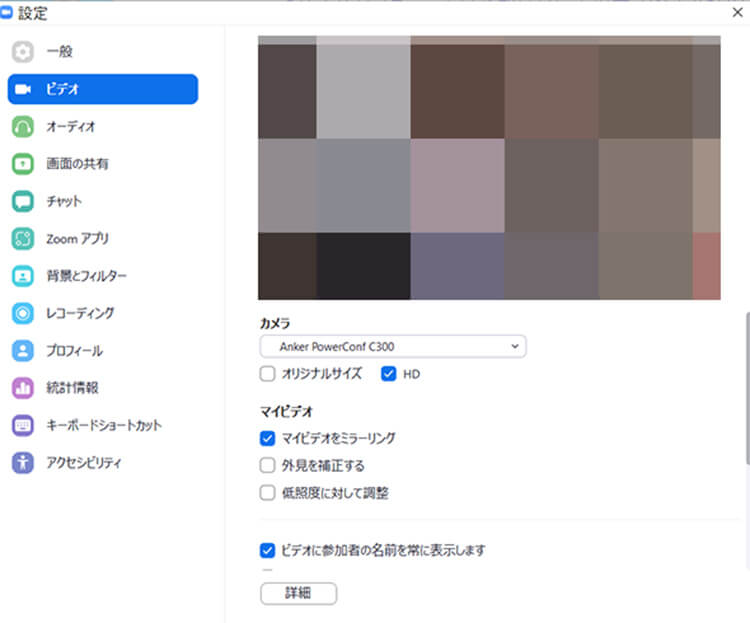
Task: Click the General settings gear icon
Action: pos(23,51)
